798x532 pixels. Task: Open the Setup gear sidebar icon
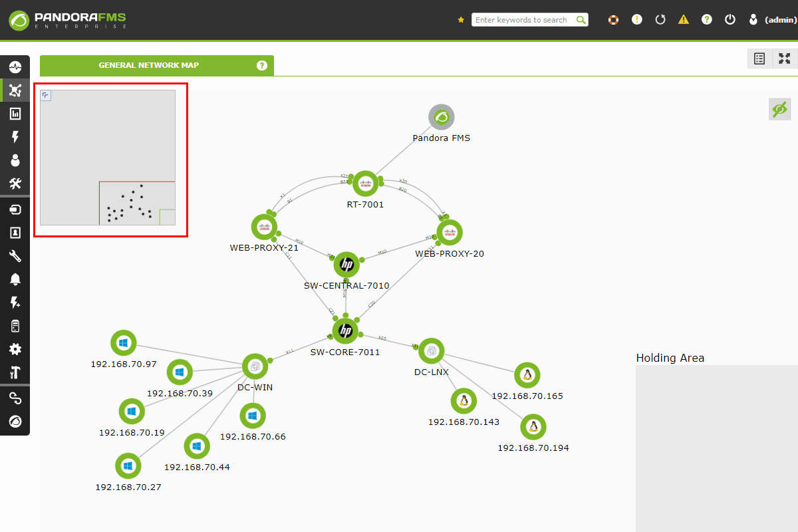[15, 349]
